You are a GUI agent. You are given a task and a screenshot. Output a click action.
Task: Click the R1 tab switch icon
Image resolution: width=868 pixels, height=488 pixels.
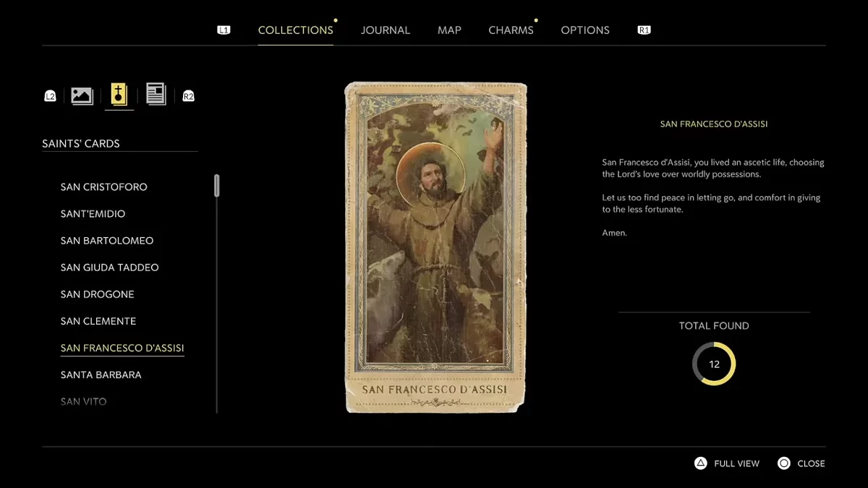pos(644,30)
